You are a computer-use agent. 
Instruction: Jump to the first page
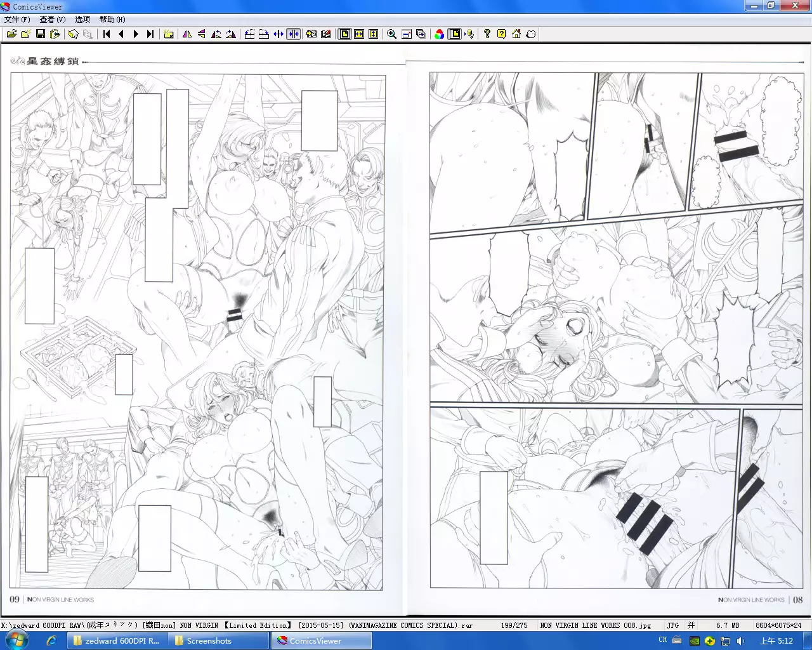coord(107,34)
